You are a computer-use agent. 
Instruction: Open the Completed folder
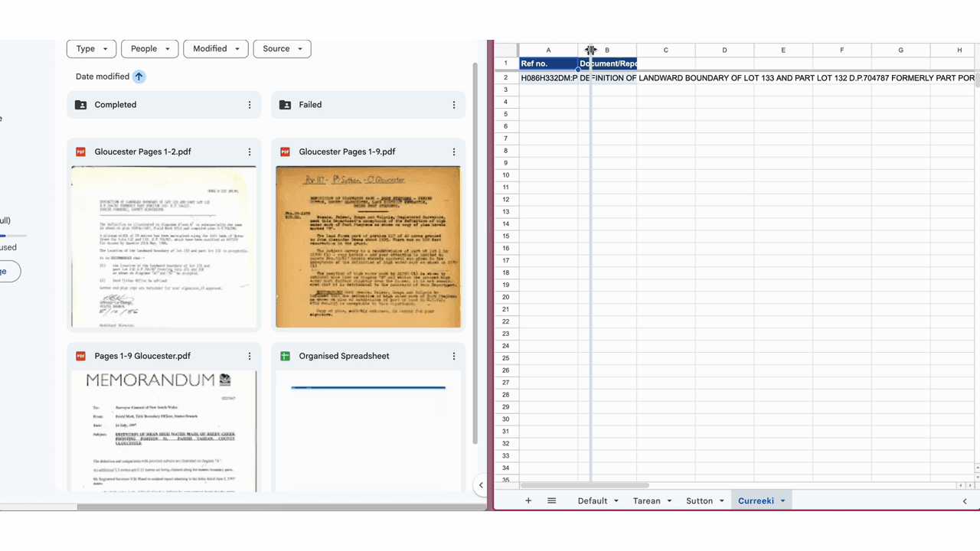(164, 105)
